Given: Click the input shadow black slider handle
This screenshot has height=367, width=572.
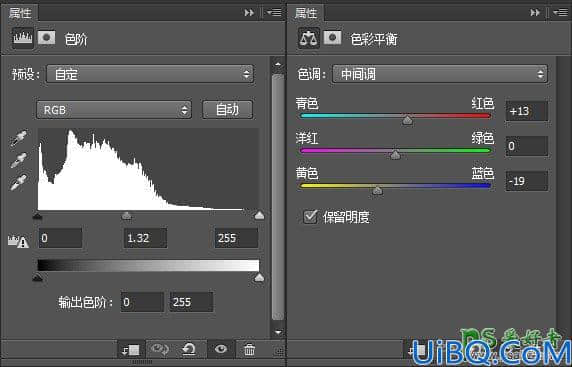Looking at the screenshot, I should tap(37, 216).
